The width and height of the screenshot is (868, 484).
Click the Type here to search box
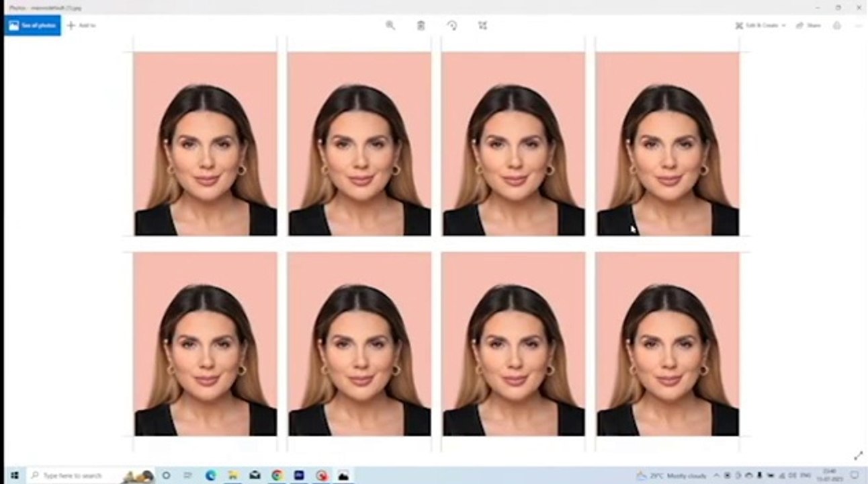tap(90, 475)
